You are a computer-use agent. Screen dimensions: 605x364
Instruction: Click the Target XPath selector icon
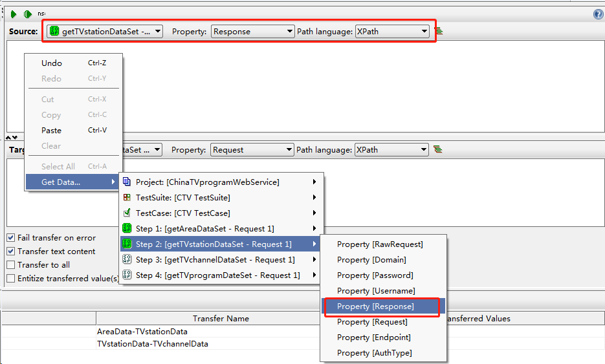click(437, 149)
